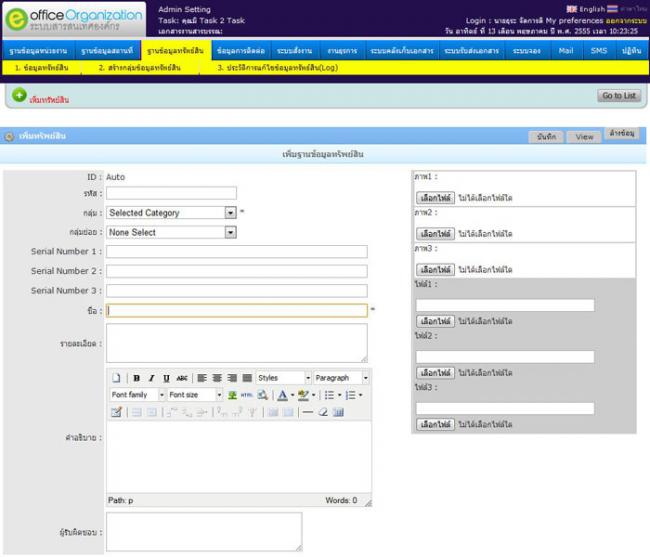Open the HTML source editor icon

245,395
